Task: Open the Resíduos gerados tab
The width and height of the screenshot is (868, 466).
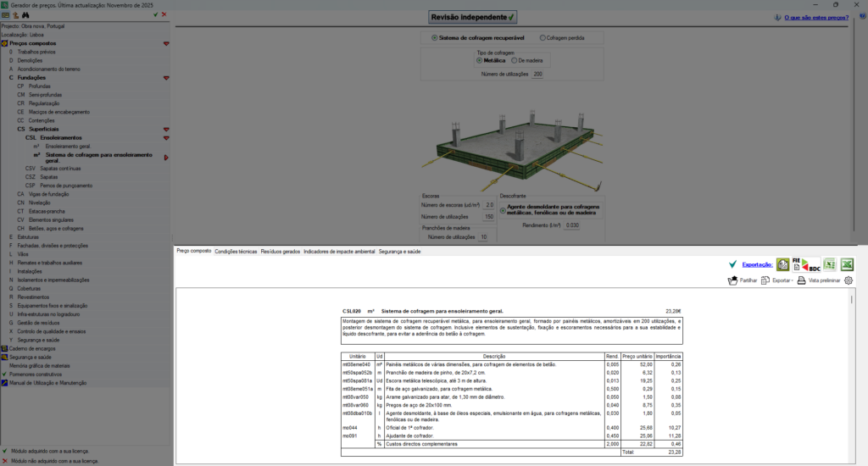Action: pos(280,252)
